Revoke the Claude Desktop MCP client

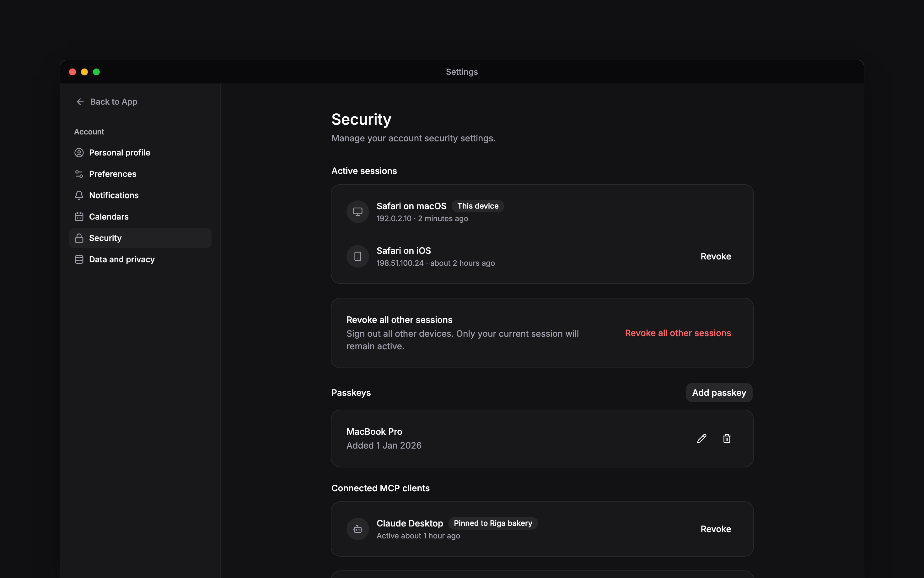click(716, 529)
